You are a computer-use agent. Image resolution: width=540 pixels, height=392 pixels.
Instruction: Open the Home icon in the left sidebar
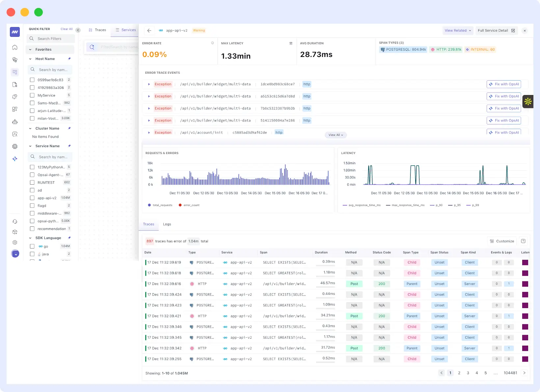coord(15,47)
